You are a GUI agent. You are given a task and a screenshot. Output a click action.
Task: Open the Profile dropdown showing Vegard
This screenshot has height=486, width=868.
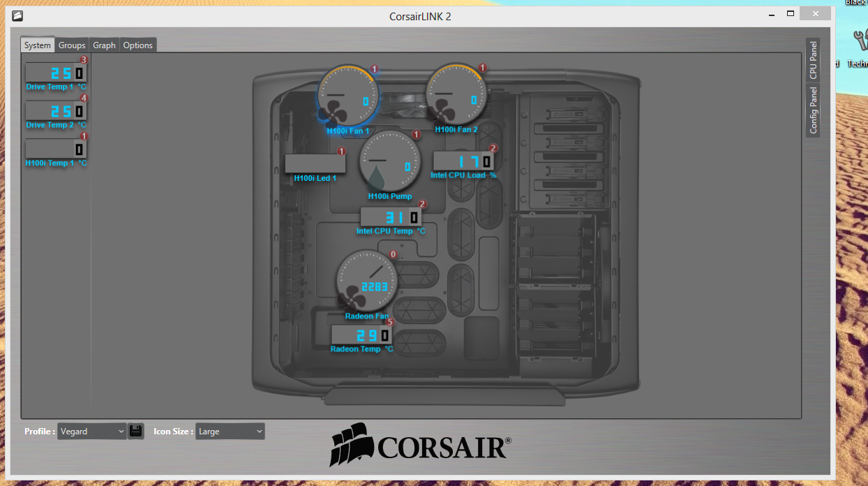click(x=92, y=432)
